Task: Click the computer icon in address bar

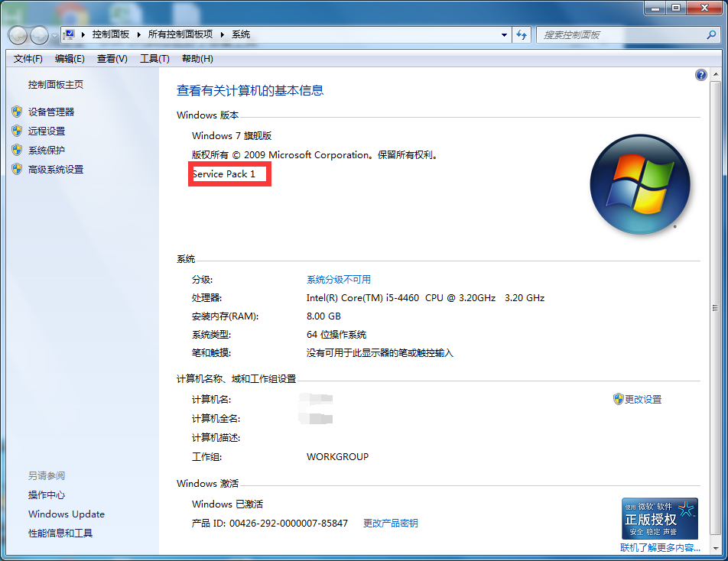Action: 70,35
